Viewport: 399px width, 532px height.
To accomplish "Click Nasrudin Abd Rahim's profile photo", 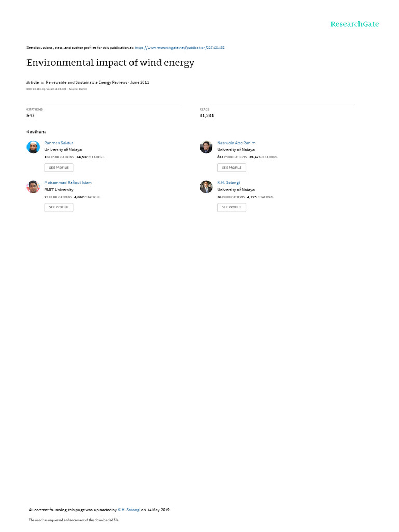I will 206,147.
